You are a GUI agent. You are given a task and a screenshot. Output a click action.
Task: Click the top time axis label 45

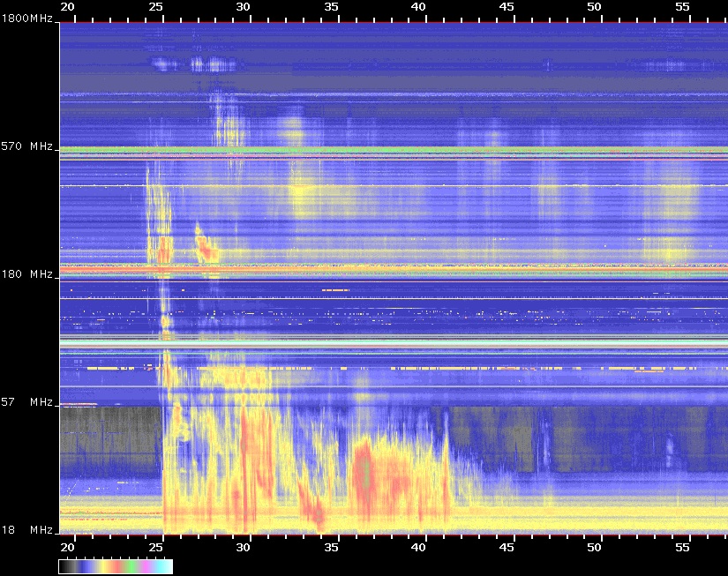[x=507, y=7]
